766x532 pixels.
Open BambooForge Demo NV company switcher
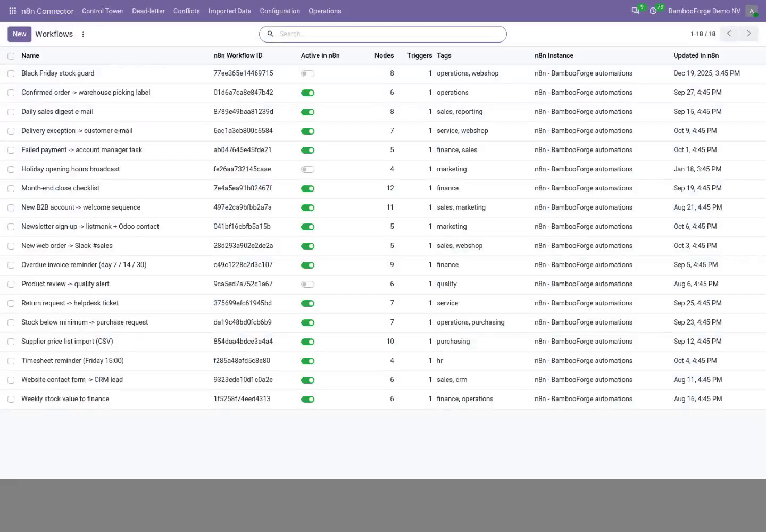pos(704,11)
